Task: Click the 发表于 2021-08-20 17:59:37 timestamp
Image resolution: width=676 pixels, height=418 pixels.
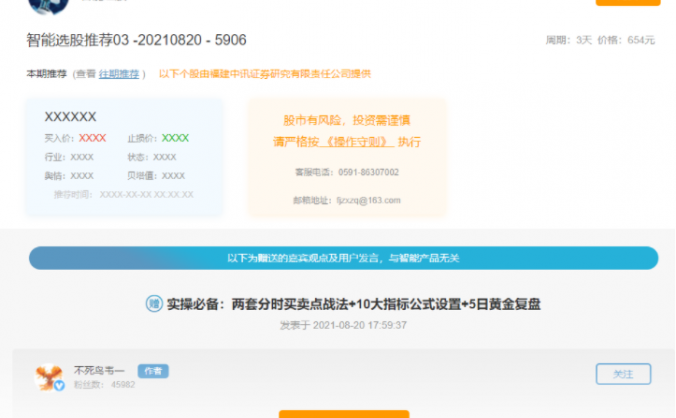Action: click(343, 325)
